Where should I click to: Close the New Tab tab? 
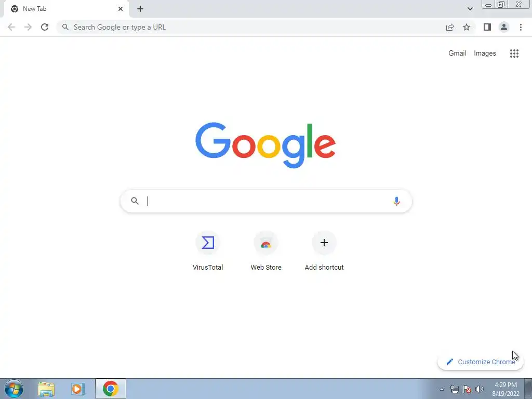point(121,9)
